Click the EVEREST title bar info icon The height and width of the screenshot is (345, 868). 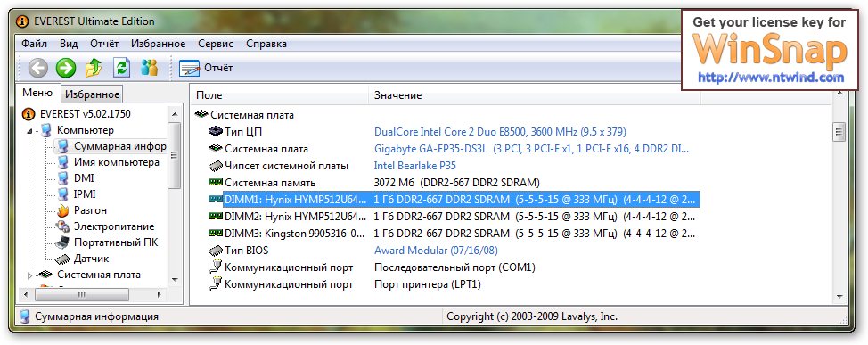pyautogui.click(x=21, y=21)
